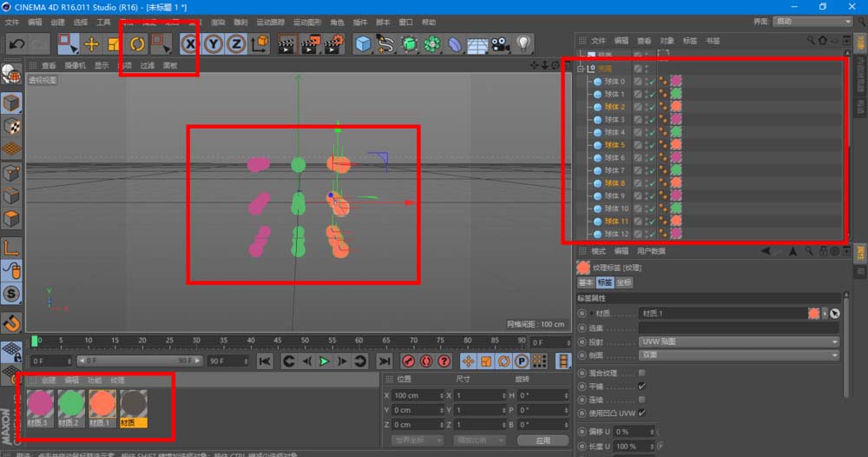This screenshot has width=868, height=457.
Task: Open the 双面 side dropdown
Action: coord(739,355)
